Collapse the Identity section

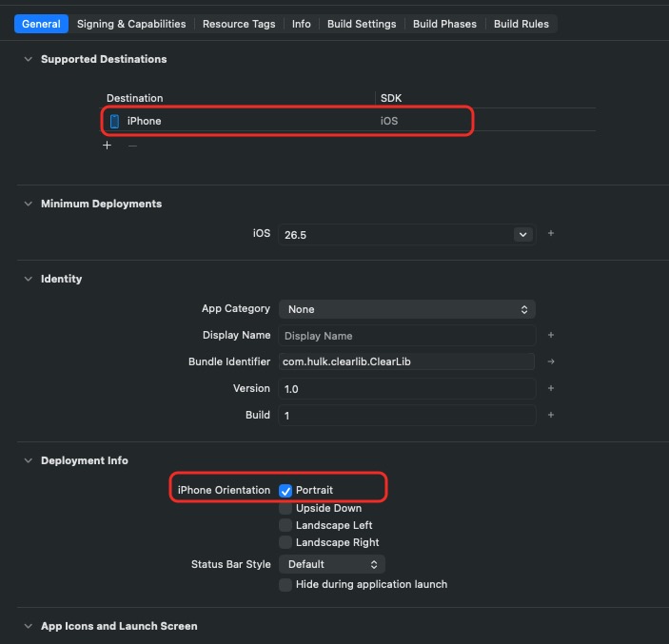pyautogui.click(x=29, y=279)
